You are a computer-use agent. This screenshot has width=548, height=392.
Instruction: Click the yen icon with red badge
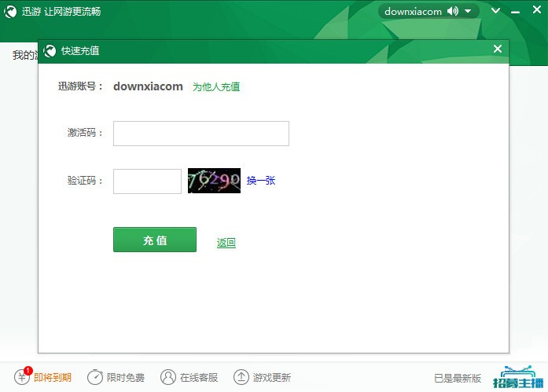(23, 376)
